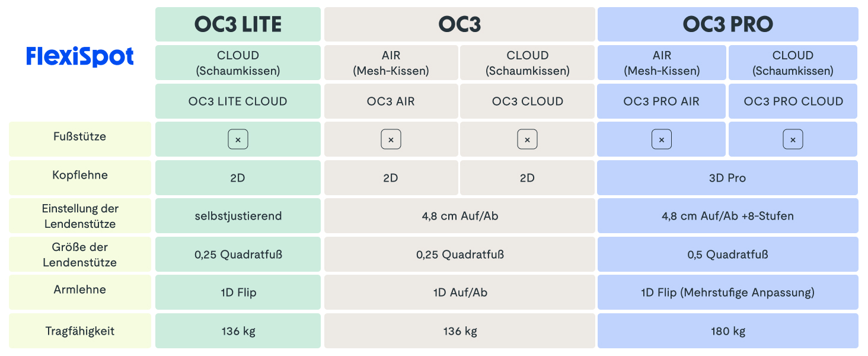Click the OC3 AIR model name
Viewport: 868px width, 356px height.
391,101
